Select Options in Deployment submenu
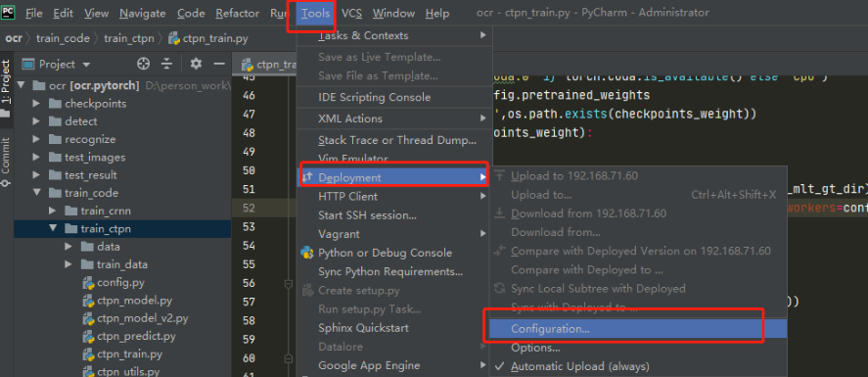This screenshot has height=377, width=868. (638, 348)
